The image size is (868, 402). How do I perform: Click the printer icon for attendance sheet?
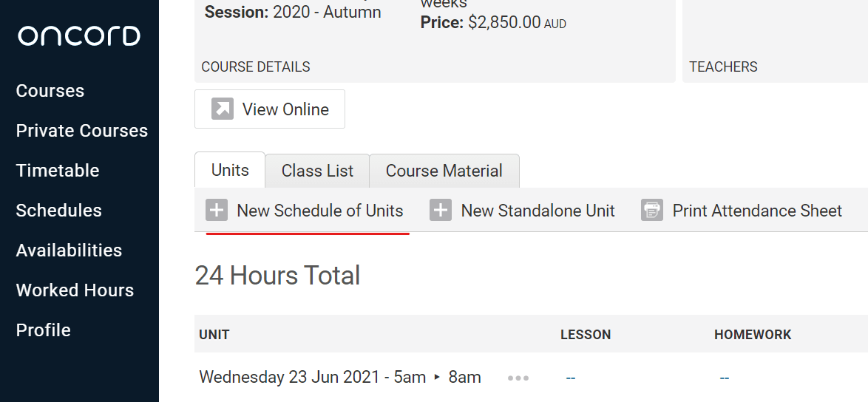(x=652, y=211)
